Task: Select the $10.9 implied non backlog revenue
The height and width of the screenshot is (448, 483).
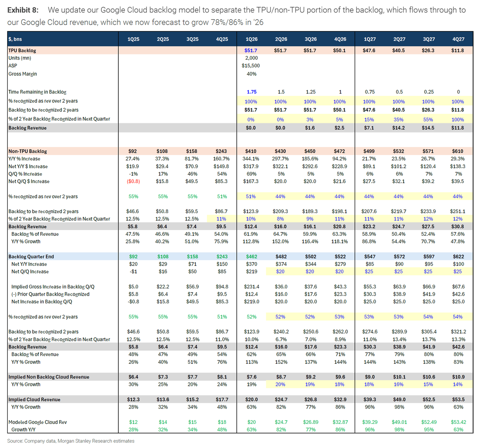Action: pos(458,377)
